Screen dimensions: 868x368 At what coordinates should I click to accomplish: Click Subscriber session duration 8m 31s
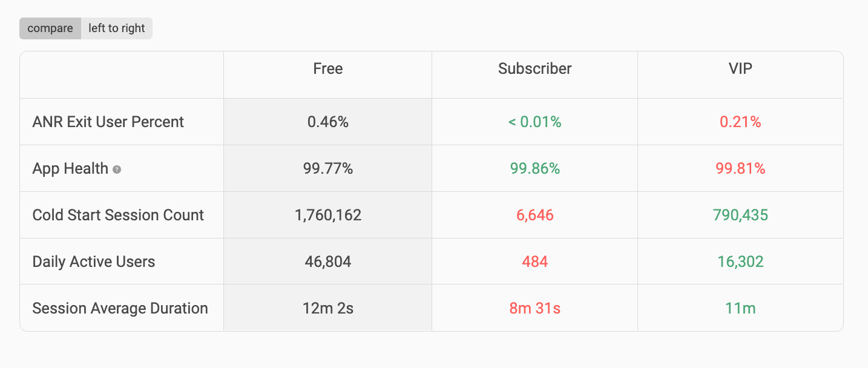535,308
